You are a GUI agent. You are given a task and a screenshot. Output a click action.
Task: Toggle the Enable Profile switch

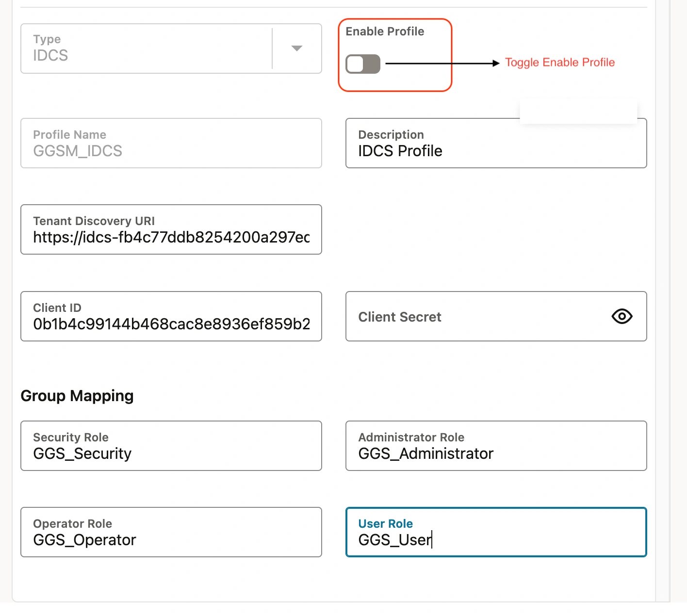tap(362, 64)
